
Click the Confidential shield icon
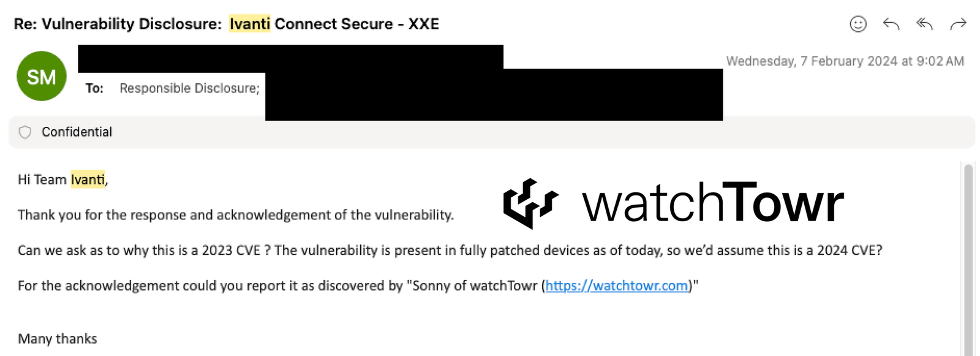tap(24, 132)
